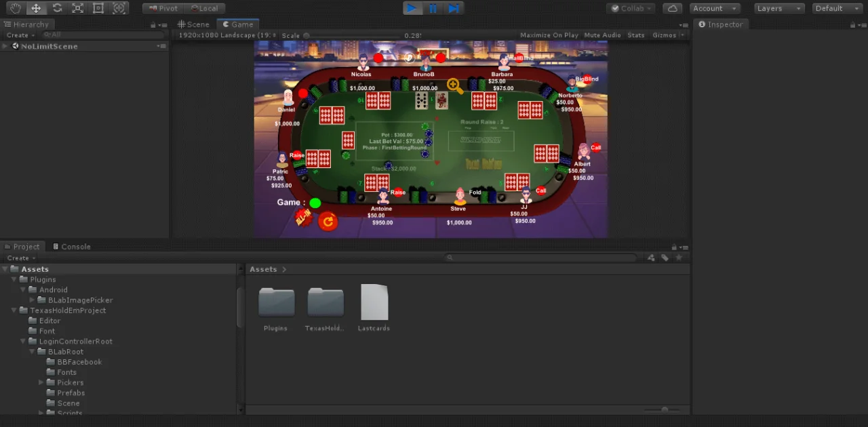Screen dimensions: 868x427
Task: Switch to the Inspector tab
Action: [x=720, y=24]
